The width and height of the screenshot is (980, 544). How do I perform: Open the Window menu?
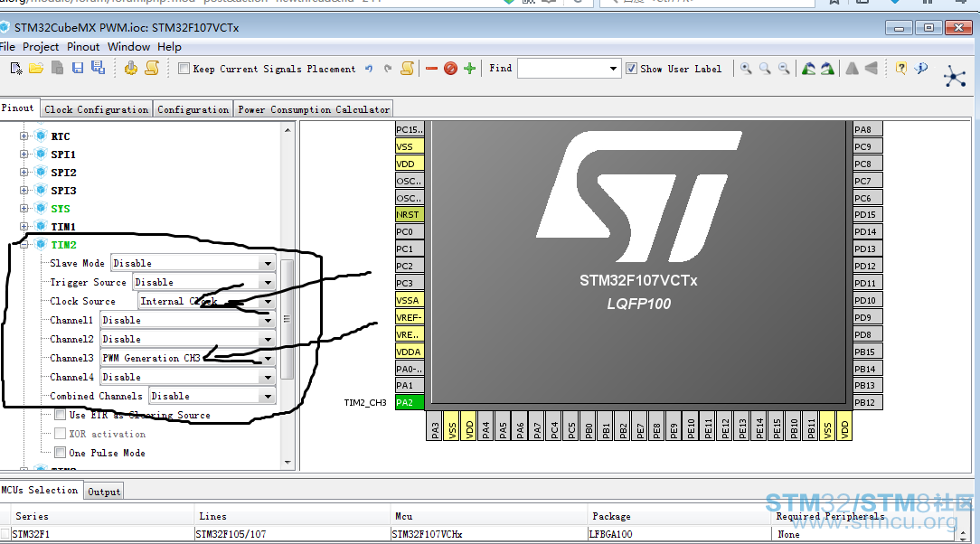click(128, 47)
